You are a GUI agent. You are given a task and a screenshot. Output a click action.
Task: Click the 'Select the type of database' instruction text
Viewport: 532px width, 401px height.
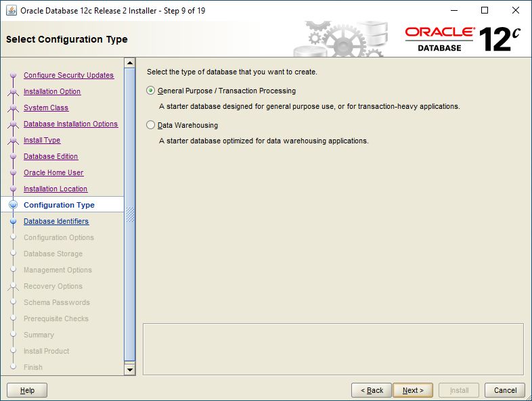pyautogui.click(x=231, y=72)
